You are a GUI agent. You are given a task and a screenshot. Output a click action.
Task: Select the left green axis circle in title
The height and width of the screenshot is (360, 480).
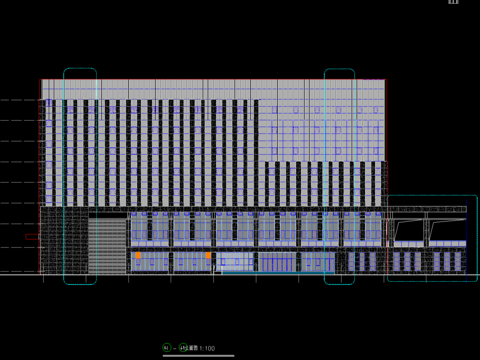[x=167, y=348]
